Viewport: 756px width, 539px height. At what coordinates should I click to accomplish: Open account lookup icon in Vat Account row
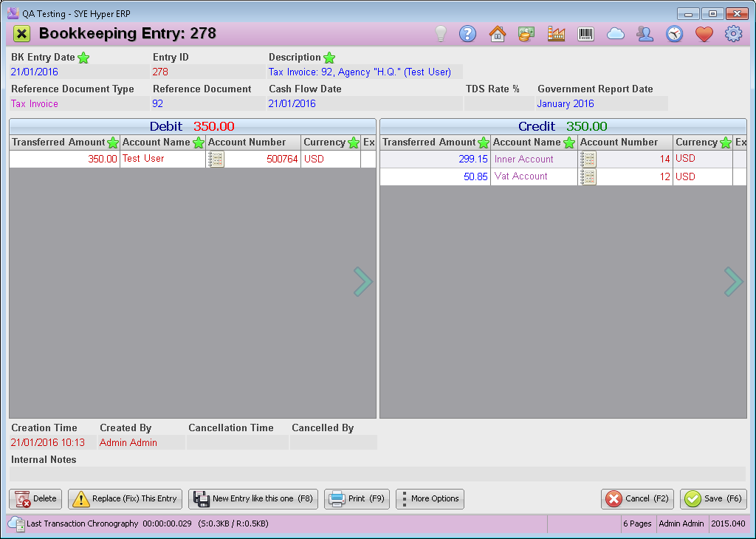click(x=588, y=177)
